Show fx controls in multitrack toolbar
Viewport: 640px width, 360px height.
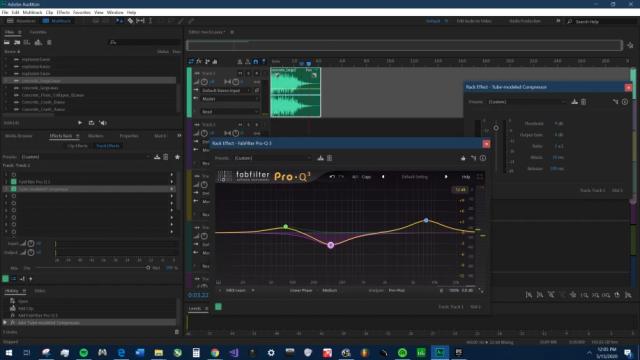199,62
